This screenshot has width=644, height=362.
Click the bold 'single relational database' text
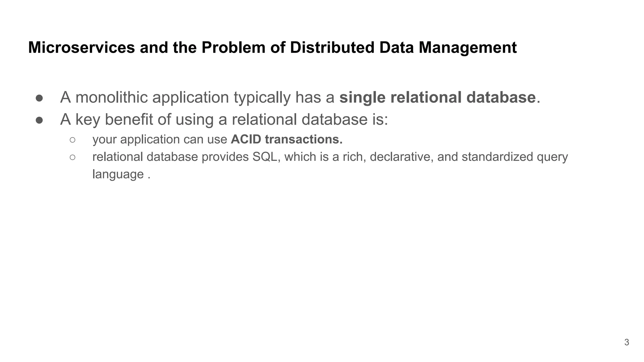pos(437,97)
